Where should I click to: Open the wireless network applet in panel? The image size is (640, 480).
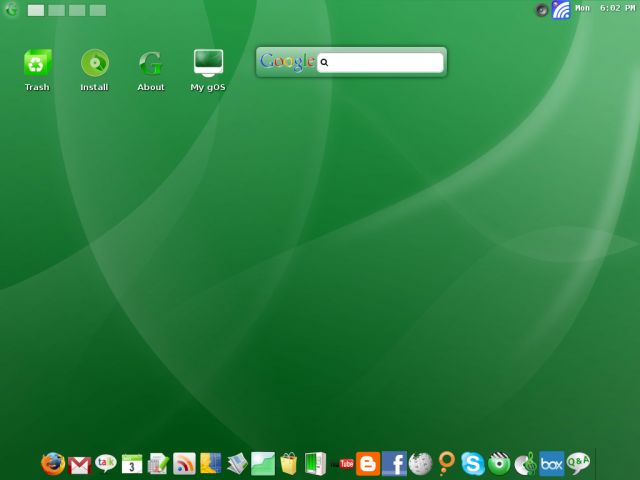561,10
